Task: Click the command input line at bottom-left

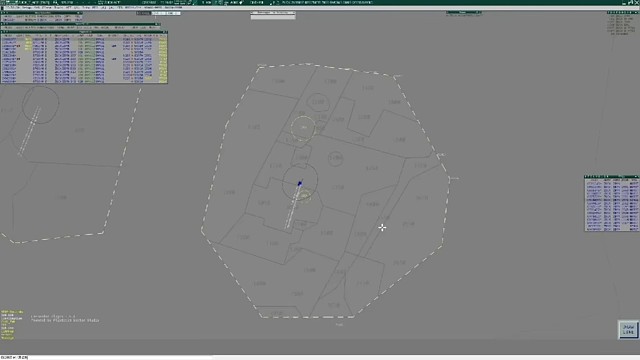Action: pos(106,358)
